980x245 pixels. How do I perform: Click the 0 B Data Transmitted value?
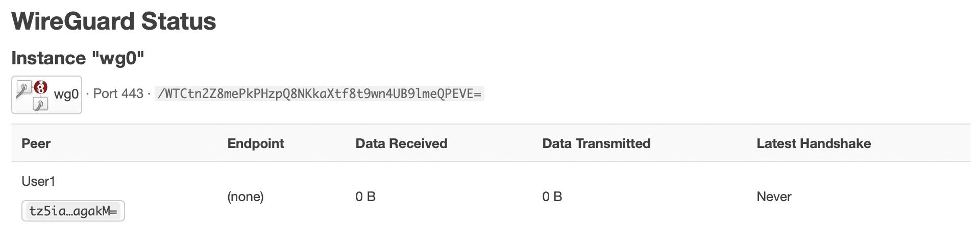552,197
